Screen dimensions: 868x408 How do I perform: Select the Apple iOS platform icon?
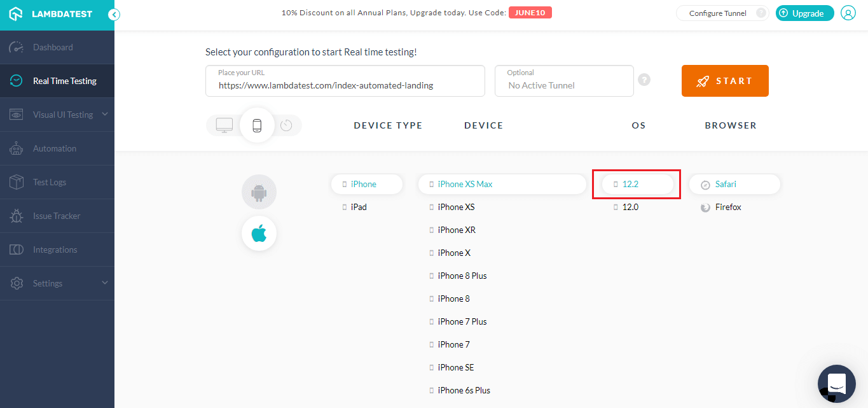coord(259,234)
